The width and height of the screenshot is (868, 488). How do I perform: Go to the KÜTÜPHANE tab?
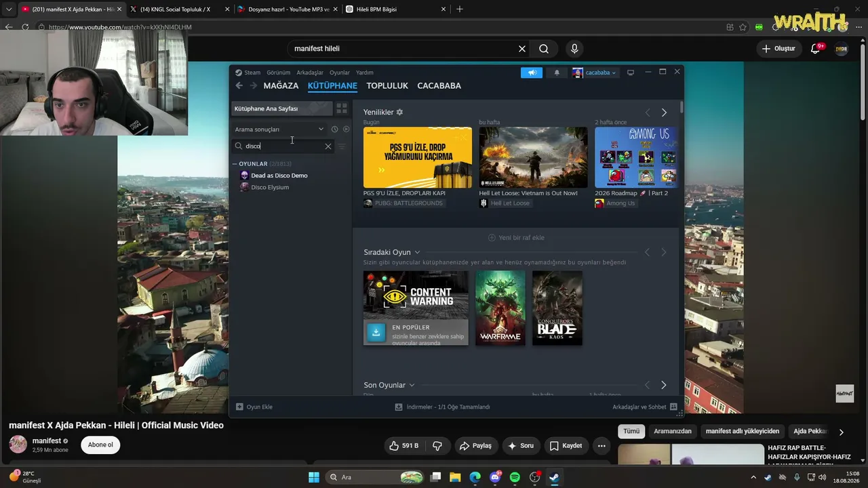[332, 86]
